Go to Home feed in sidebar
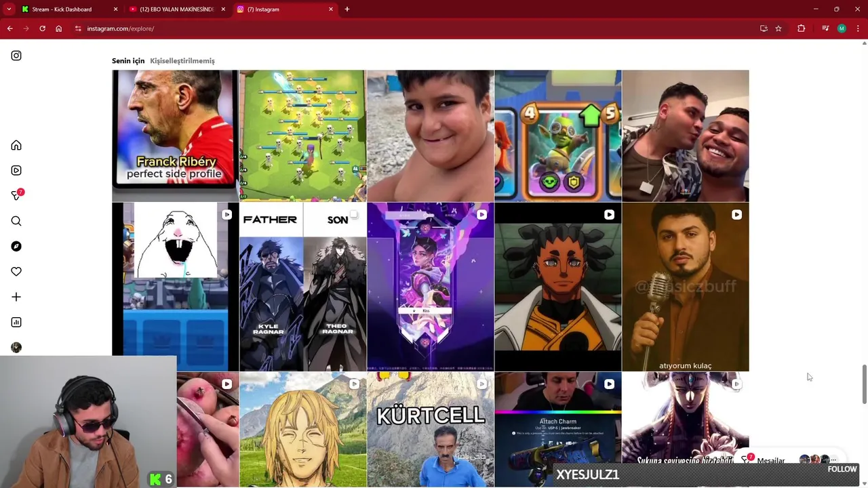 click(16, 145)
